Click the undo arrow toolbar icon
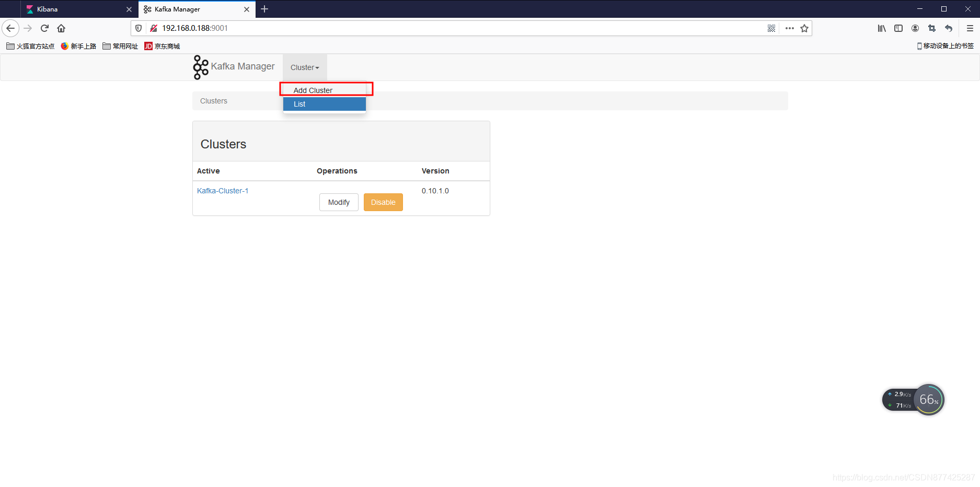This screenshot has height=487, width=980. click(x=949, y=28)
